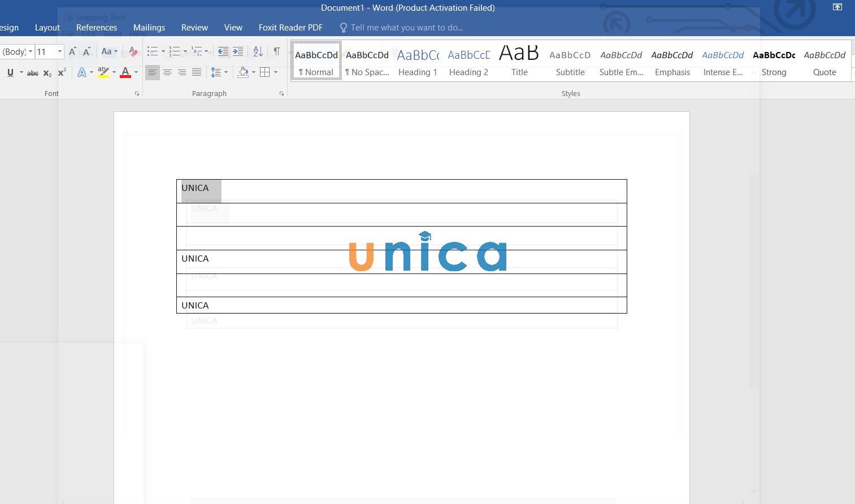Apply the Bullets list icon

(152, 51)
